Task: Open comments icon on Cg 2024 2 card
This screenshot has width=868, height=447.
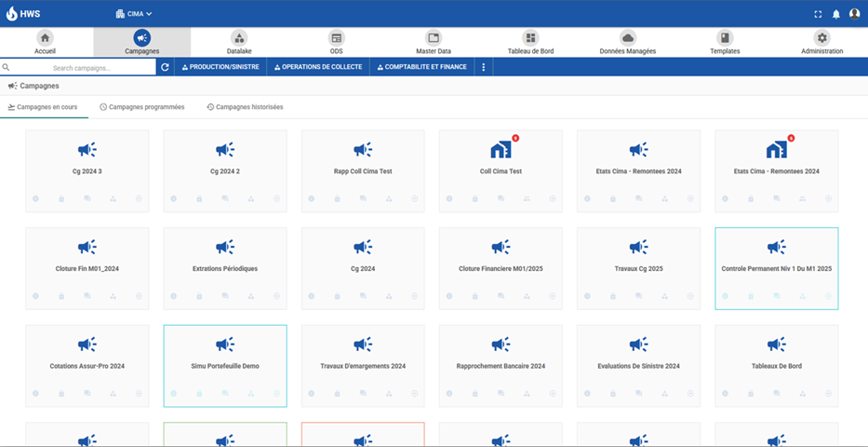Action: (x=225, y=198)
